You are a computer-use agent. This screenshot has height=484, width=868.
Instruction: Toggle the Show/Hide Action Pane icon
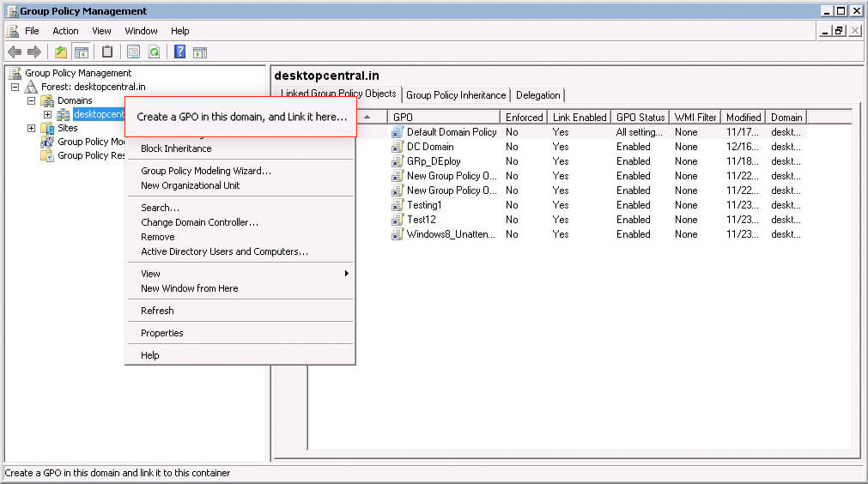coord(200,52)
